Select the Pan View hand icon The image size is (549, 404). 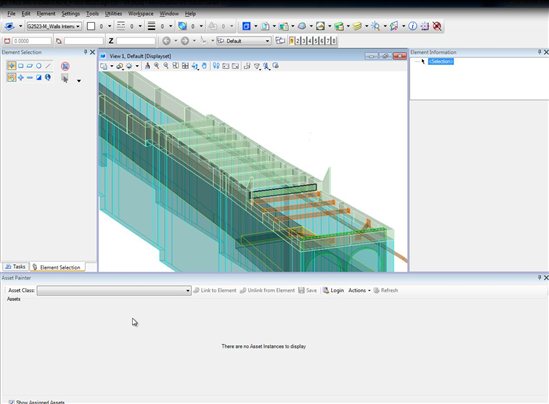(x=204, y=66)
